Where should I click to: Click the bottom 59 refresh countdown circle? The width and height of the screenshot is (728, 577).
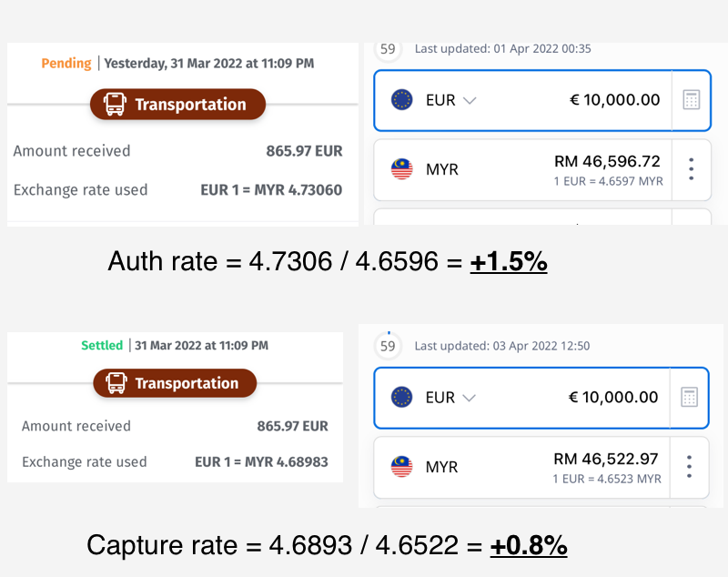388,346
